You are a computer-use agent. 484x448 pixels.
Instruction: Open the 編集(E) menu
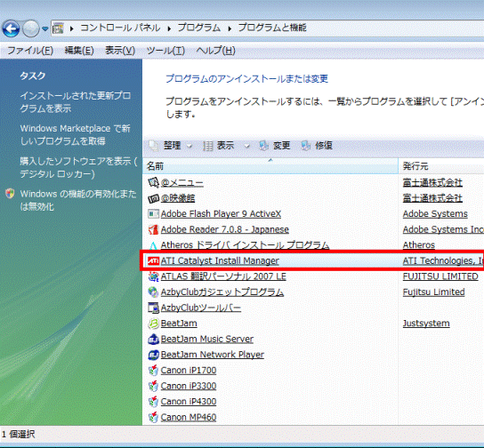79,51
